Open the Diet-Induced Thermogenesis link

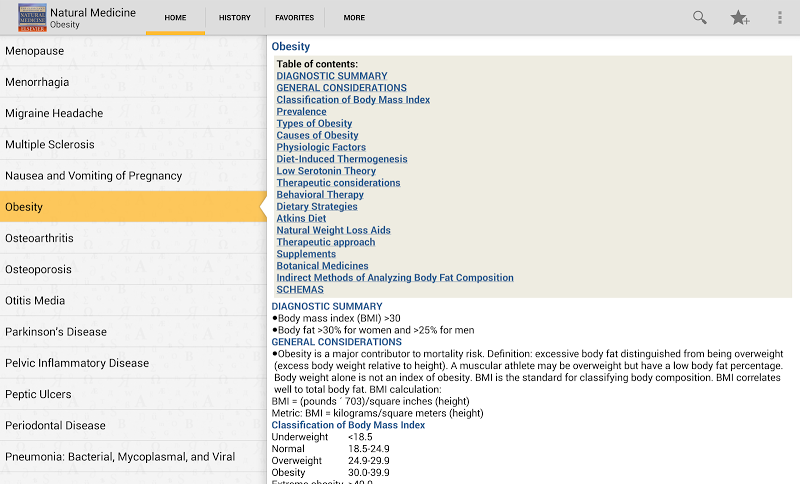pyautogui.click(x=342, y=159)
